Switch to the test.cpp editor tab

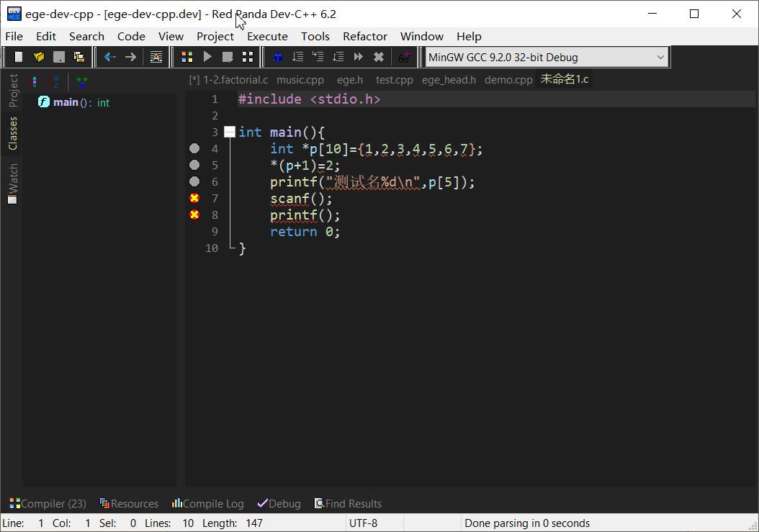[x=395, y=79]
